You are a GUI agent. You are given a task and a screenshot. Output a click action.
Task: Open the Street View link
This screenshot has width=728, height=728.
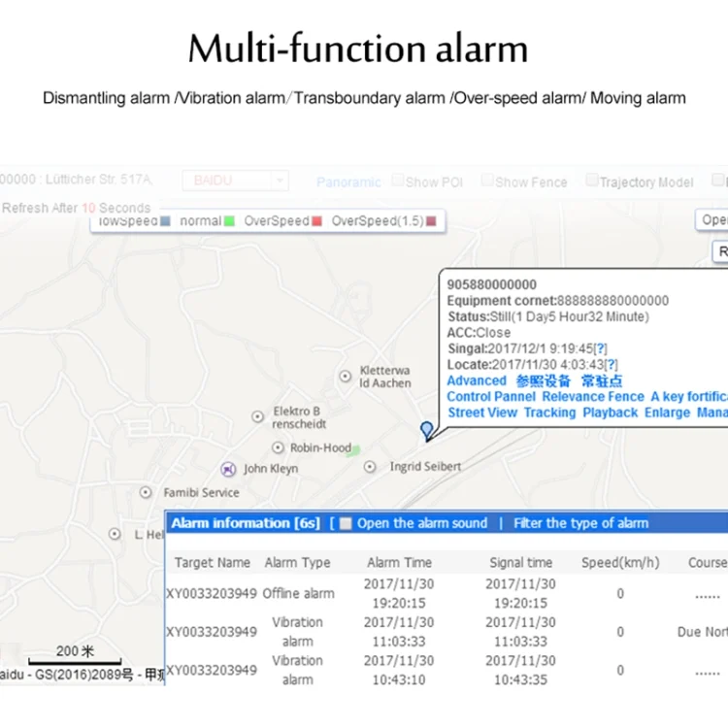[481, 413]
